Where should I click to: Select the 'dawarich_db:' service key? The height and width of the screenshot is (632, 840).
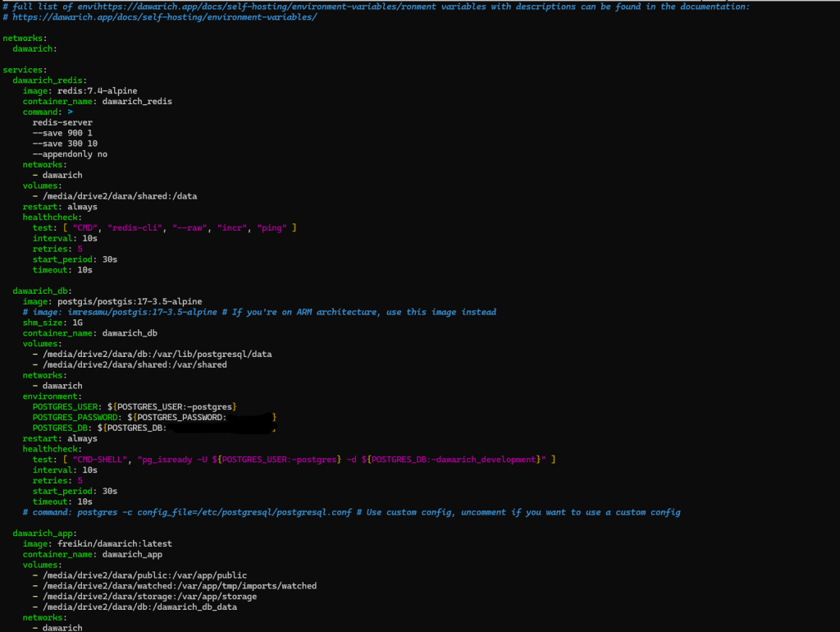pyautogui.click(x=43, y=291)
